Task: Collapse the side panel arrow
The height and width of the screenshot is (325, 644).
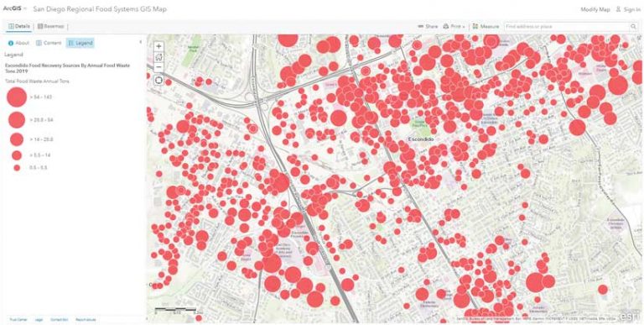Action: (x=141, y=42)
